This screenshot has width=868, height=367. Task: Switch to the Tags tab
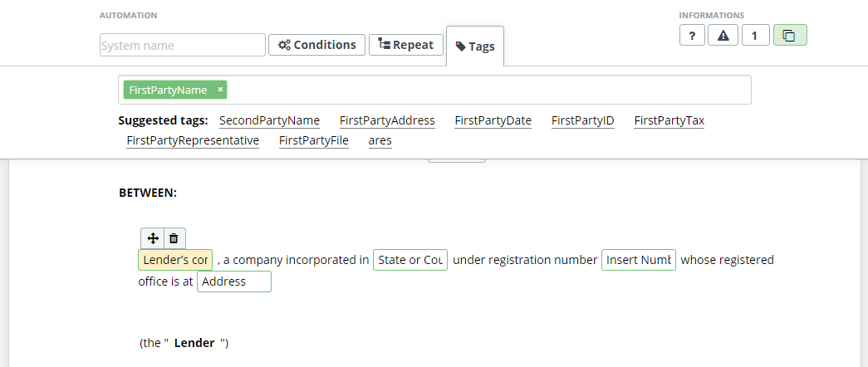(475, 46)
